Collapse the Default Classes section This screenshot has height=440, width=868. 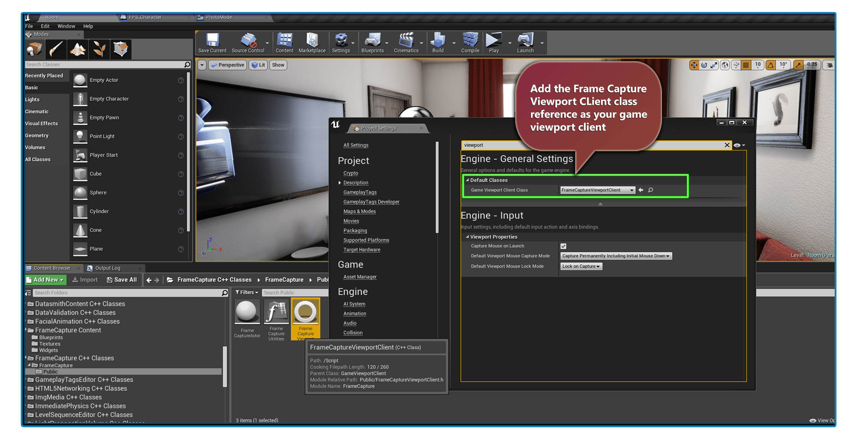[x=467, y=180]
